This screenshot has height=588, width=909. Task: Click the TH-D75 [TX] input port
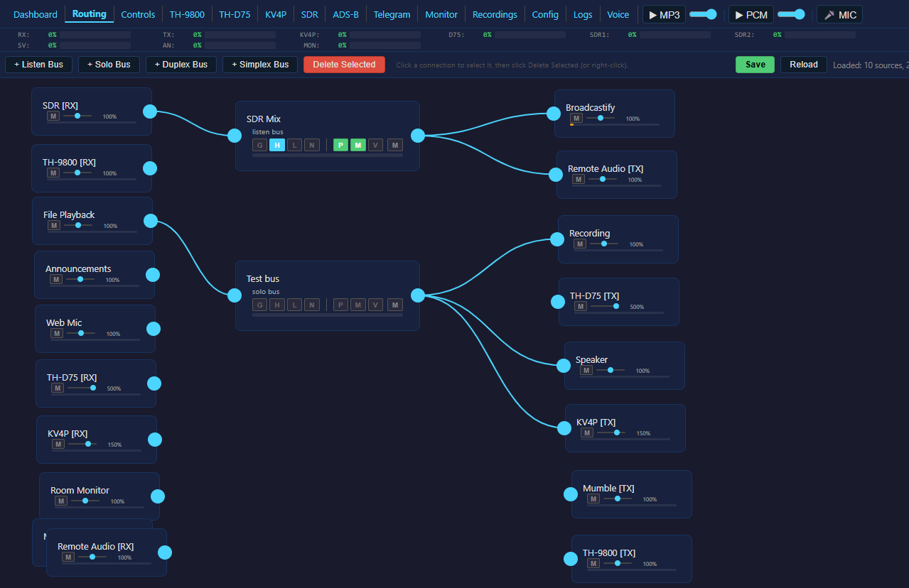[558, 301]
